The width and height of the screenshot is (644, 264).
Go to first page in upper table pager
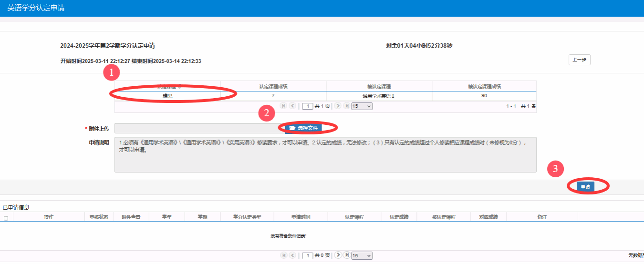[x=284, y=106]
